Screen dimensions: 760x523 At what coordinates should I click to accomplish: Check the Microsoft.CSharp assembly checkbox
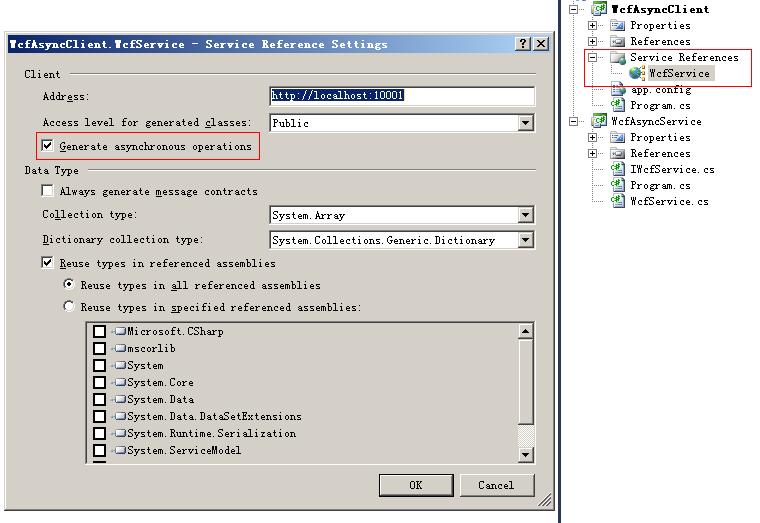tap(99, 332)
